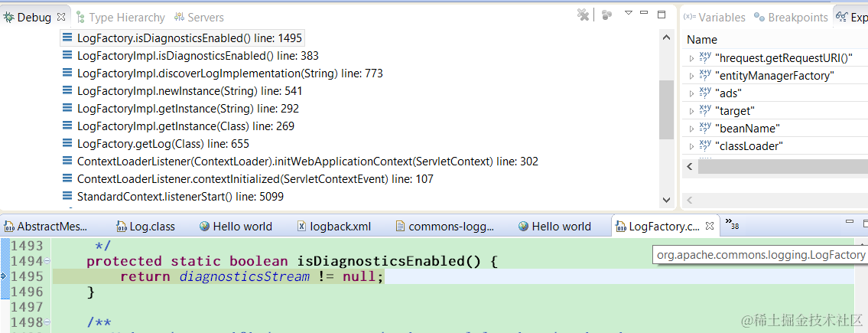Select frame LogFactoryImpl.isDiagnosticsEnabled() line: 383
868x333 pixels.
pos(197,56)
